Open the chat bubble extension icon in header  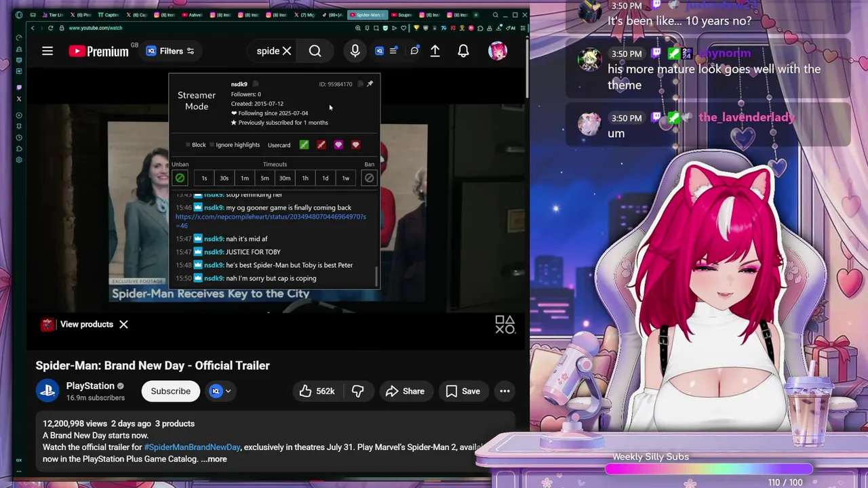(x=414, y=51)
